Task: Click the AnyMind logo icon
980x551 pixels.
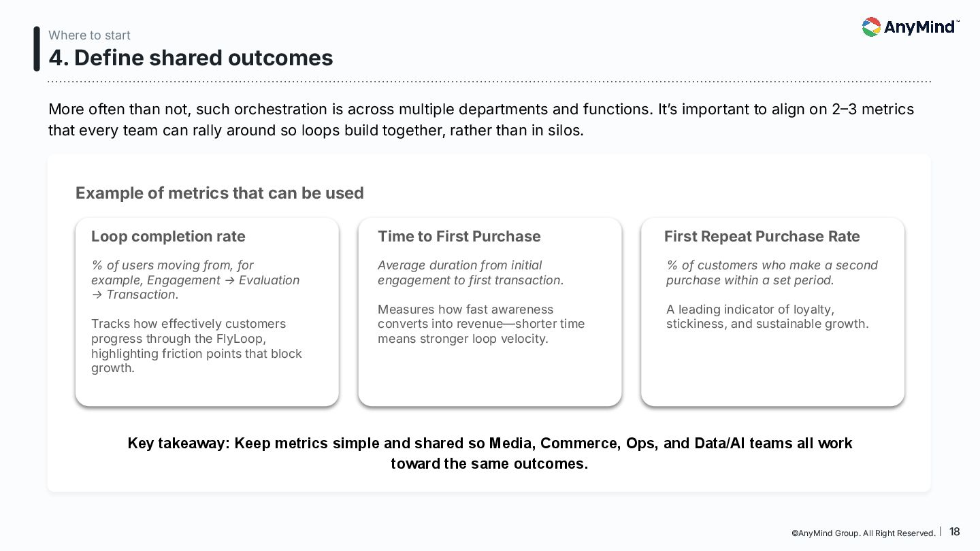Action: click(x=871, y=27)
